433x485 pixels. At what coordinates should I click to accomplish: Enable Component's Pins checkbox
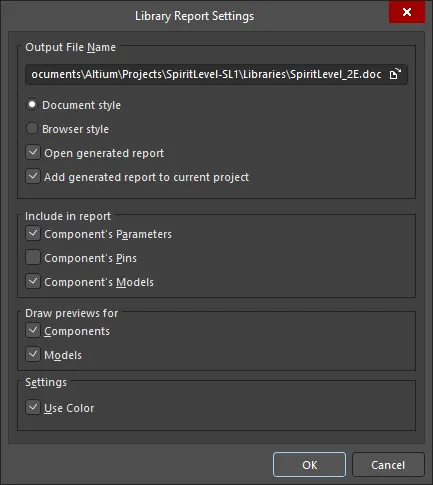(x=33, y=258)
